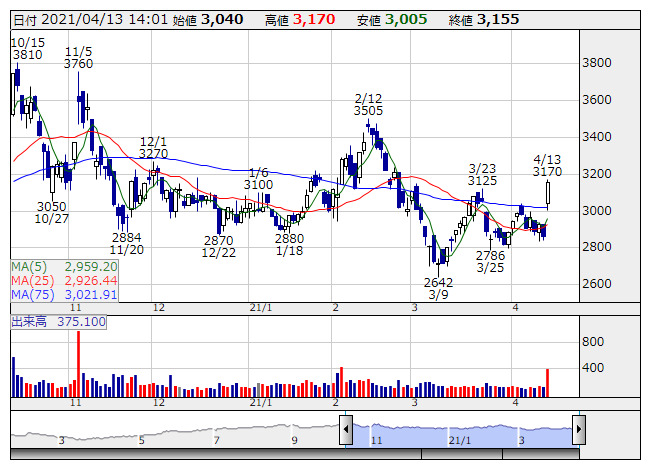Image resolution: width=653 pixels, height=470 pixels.
Task: Click the 2/12 3505 peak label
Action: coord(369,104)
